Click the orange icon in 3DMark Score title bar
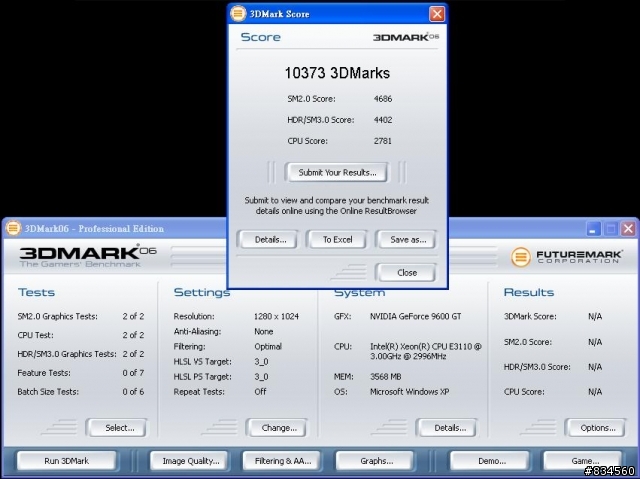The width and height of the screenshot is (640, 479). [x=238, y=13]
